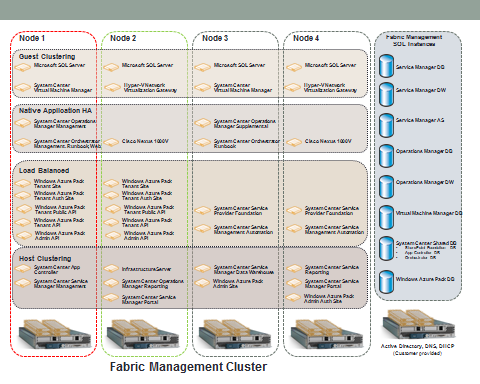Viewport: 480px width, 384px height.
Task: Select the Windows Azure Pack DB cylinder
Action: [386, 282]
